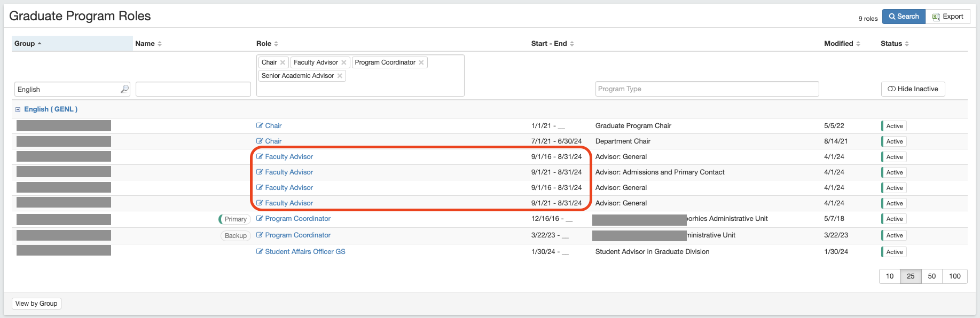Click the modified date 5/5/22

coord(834,126)
